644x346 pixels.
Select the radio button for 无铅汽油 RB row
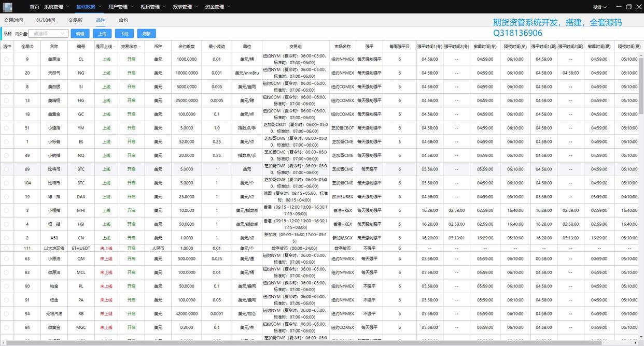pyautogui.click(x=7, y=313)
